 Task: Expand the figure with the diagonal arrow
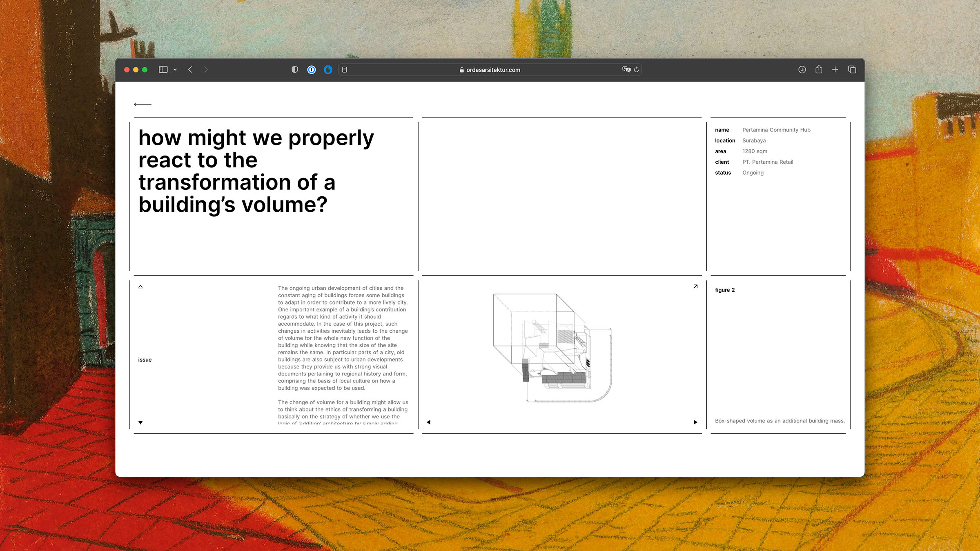tap(695, 287)
